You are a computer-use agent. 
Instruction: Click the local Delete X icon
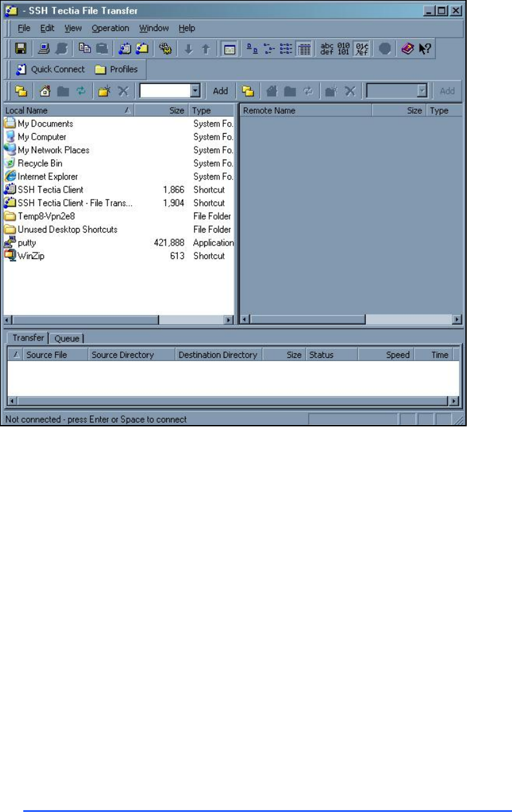122,91
